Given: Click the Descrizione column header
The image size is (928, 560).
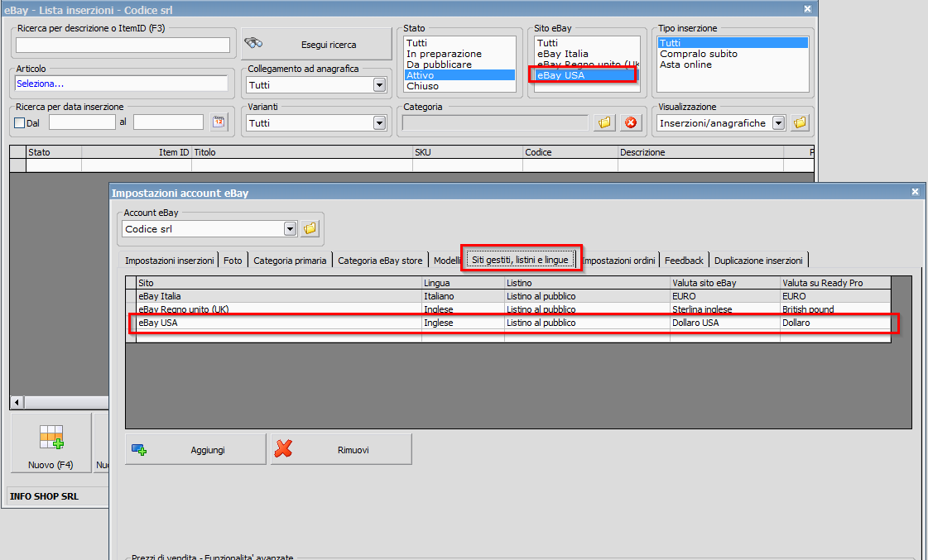Looking at the screenshot, I should pyautogui.click(x=700, y=152).
